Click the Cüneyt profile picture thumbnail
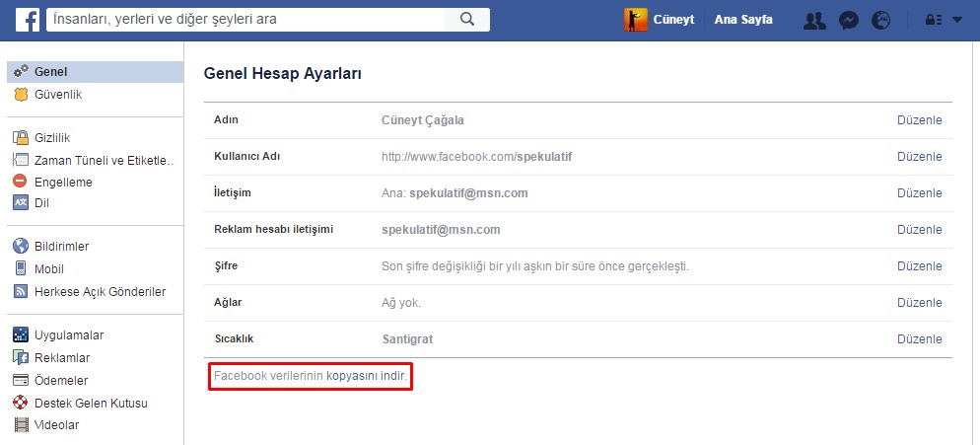Screen dimensions: 980x445 click(636, 20)
